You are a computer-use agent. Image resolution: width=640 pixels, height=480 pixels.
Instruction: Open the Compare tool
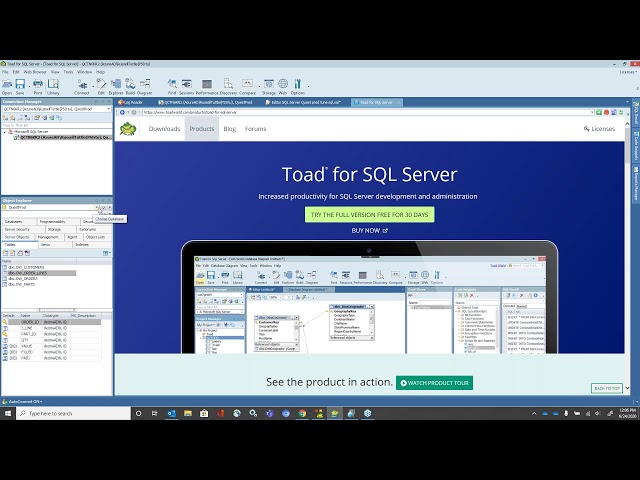tap(247, 87)
